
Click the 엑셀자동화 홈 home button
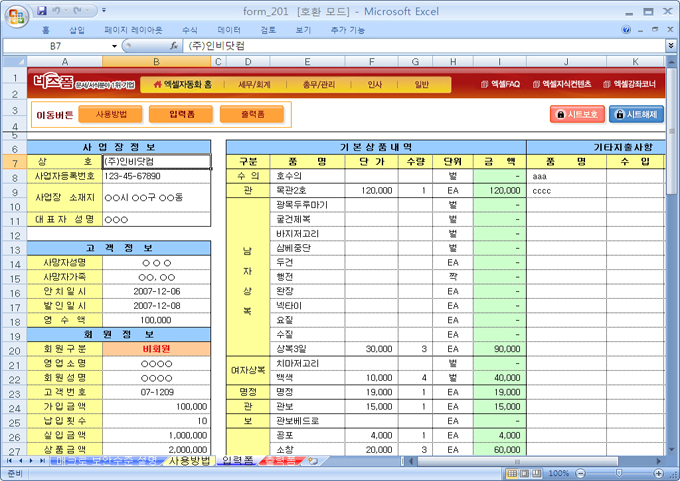tap(189, 85)
